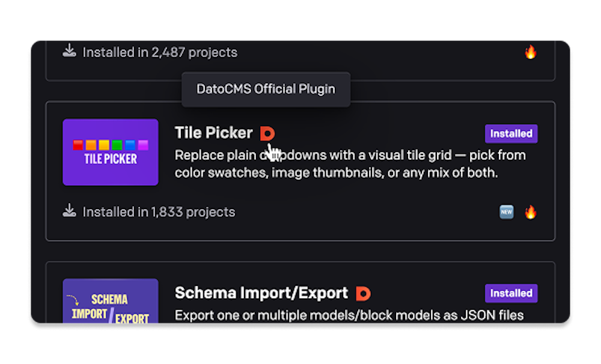Click the fire emoji in Tile Picker card

(531, 212)
